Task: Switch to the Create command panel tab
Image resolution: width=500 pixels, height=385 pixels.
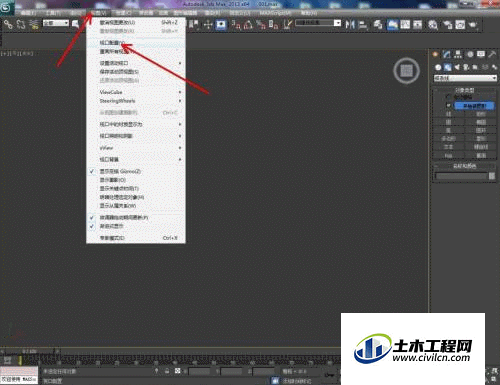Action: 435,54
